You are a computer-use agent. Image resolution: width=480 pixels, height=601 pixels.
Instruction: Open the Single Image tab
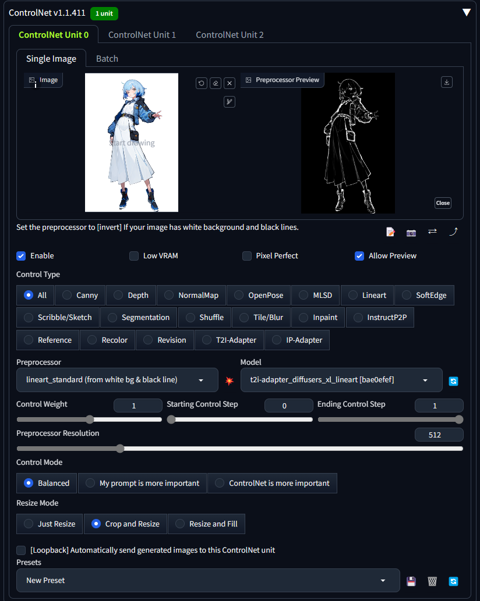[51, 59]
